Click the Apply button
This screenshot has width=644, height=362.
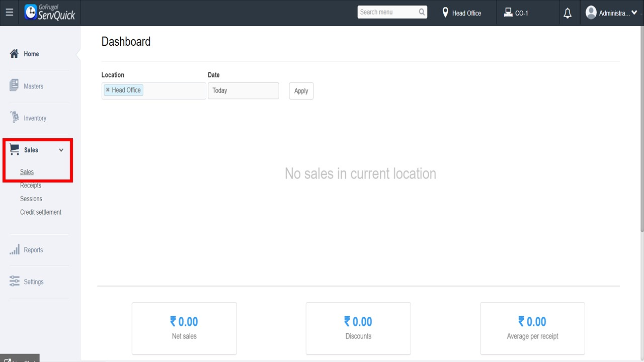pyautogui.click(x=301, y=91)
